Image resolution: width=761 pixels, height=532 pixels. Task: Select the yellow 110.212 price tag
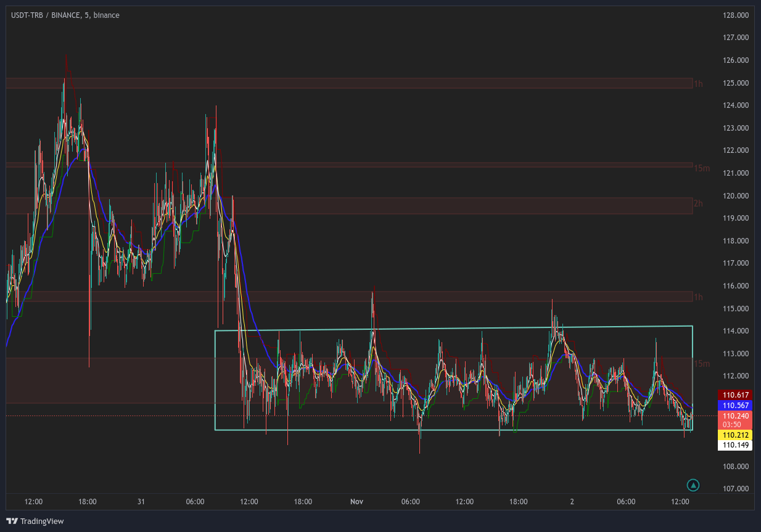click(734, 435)
